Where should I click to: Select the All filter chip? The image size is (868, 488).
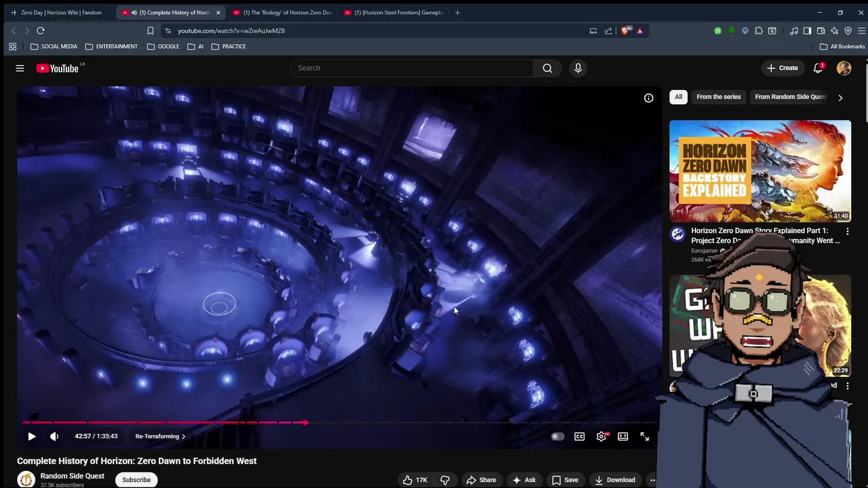[x=678, y=97]
